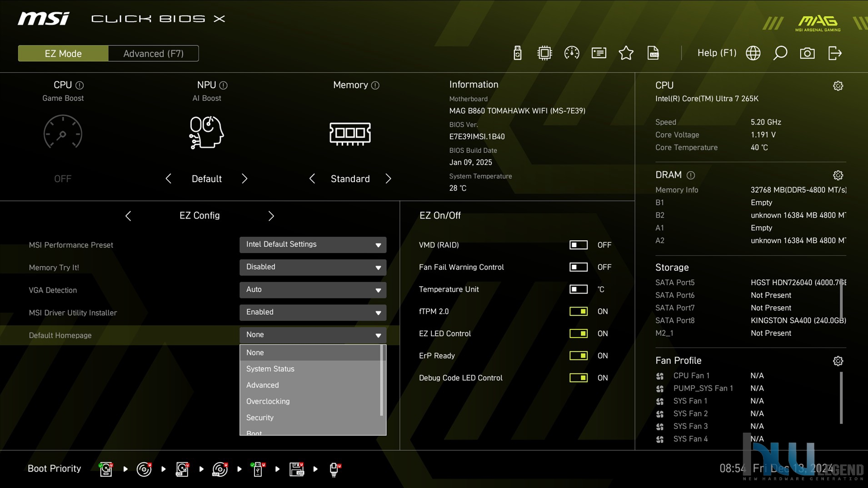
Task: Click the Fan Profile list scrollbar
Action: (841, 398)
